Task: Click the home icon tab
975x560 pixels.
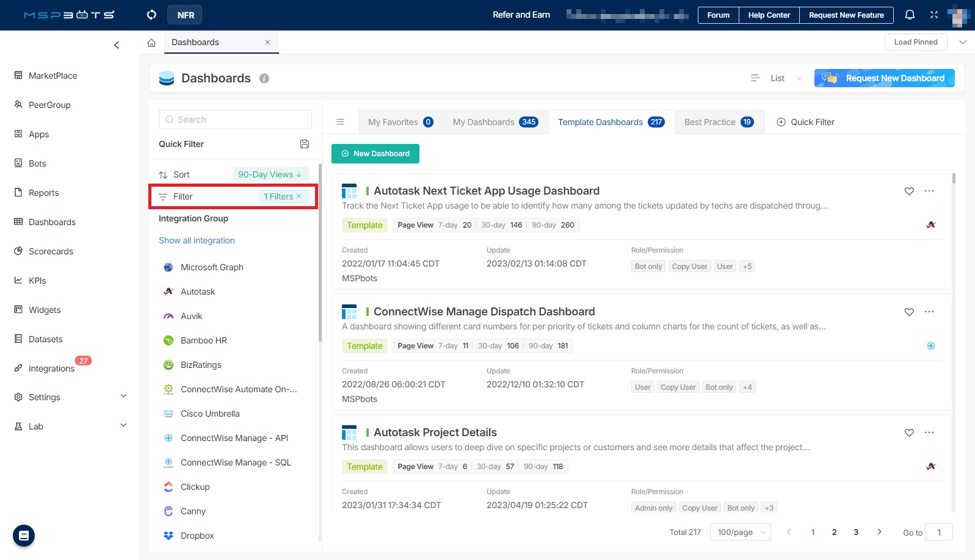Action: 151,43
